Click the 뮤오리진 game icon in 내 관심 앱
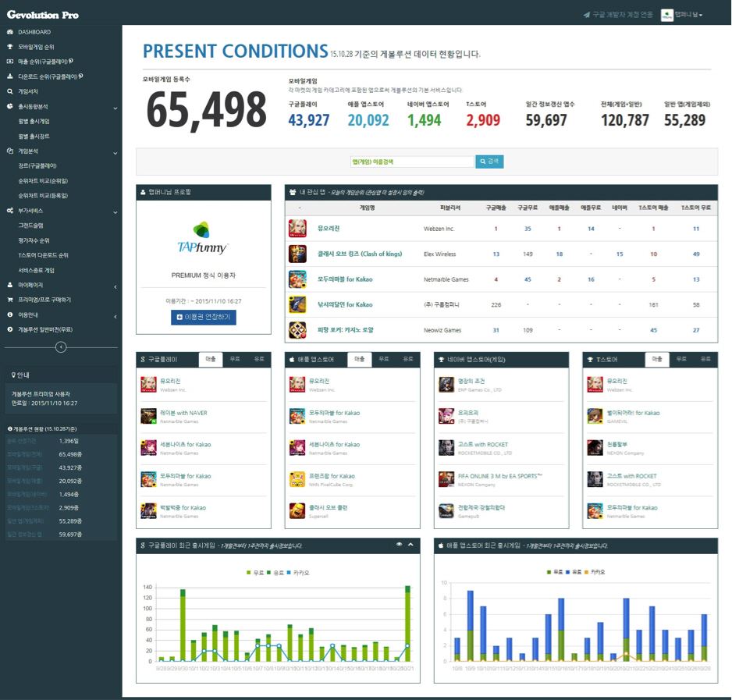The image size is (732, 700). tap(297, 229)
